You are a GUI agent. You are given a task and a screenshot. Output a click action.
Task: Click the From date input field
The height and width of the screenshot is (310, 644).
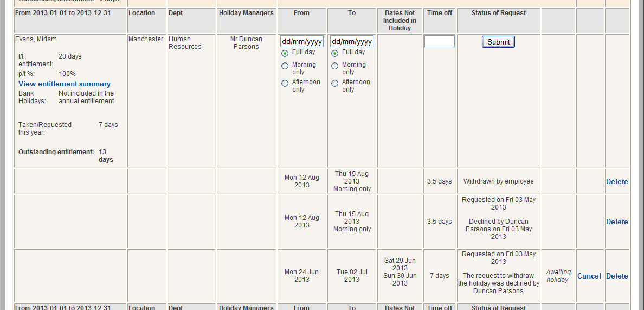coord(302,41)
